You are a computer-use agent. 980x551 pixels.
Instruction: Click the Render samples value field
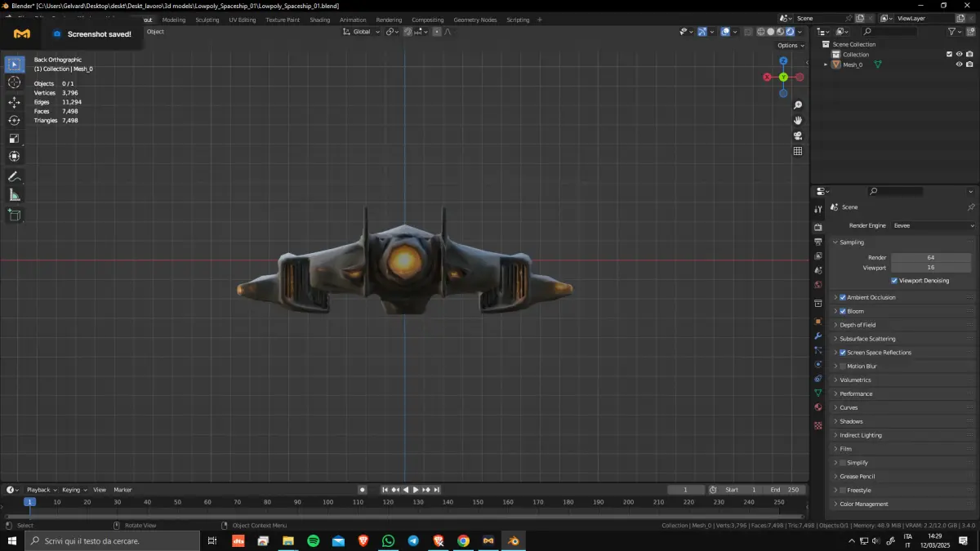(x=930, y=257)
